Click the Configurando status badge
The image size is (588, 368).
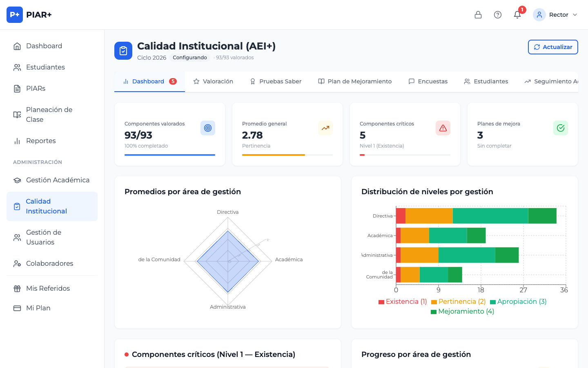click(x=190, y=58)
